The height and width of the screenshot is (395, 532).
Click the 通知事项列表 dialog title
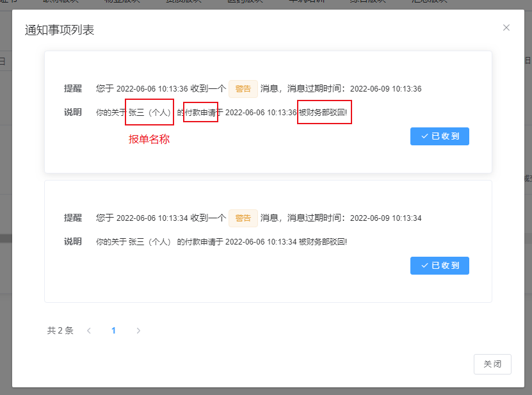[60, 30]
